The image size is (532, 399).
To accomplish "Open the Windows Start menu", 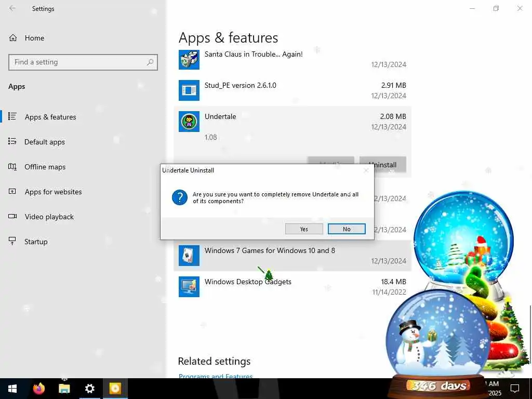I will [x=12, y=389].
